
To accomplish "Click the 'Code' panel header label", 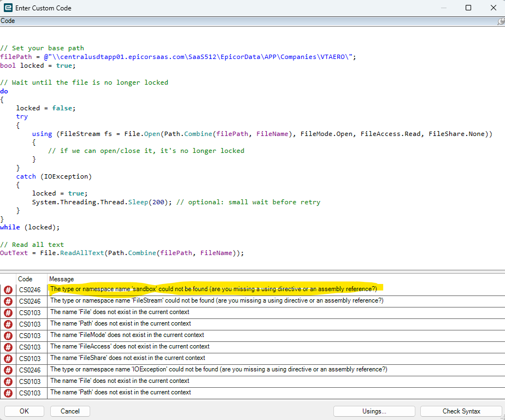I will [x=8, y=21].
